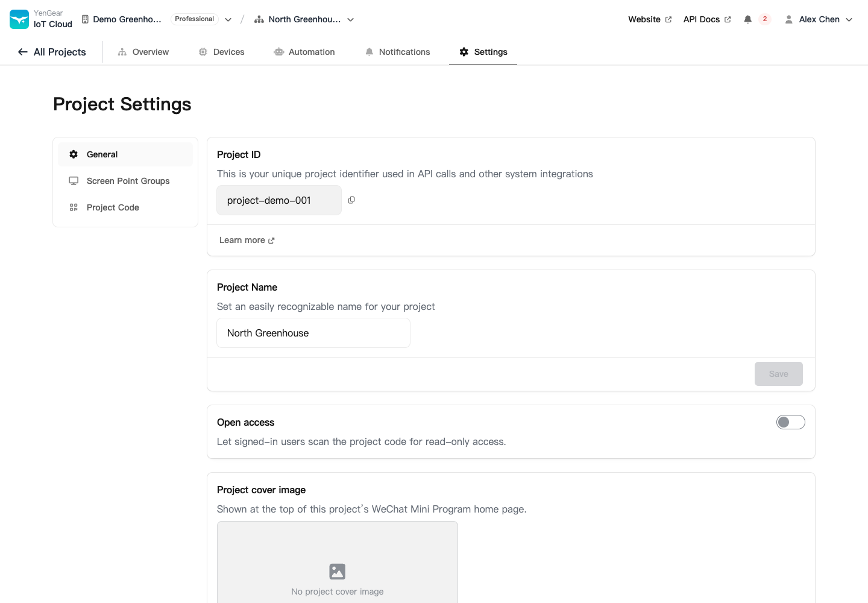Click the Professional plan badge

point(195,19)
